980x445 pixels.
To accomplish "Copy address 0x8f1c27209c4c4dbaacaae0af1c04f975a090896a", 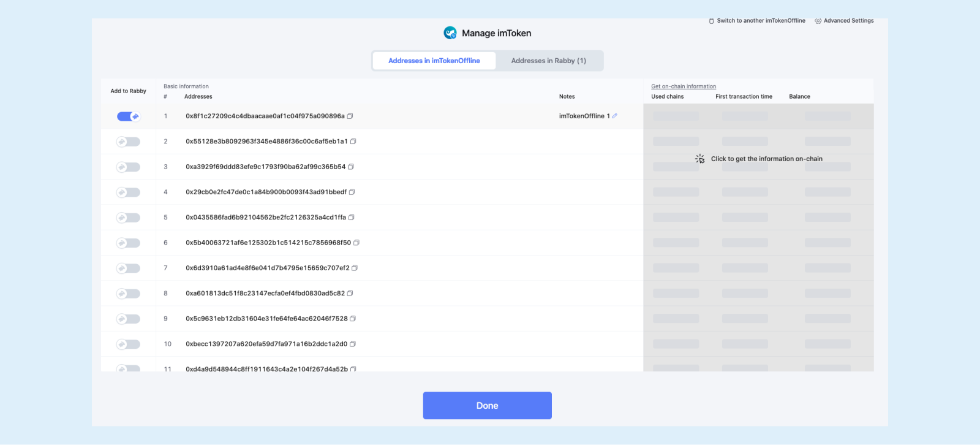I will click(350, 116).
